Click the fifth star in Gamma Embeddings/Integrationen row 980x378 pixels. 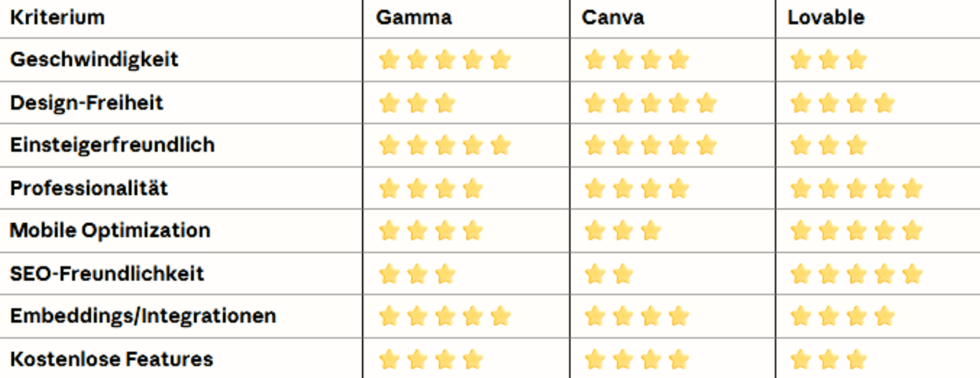click(501, 316)
